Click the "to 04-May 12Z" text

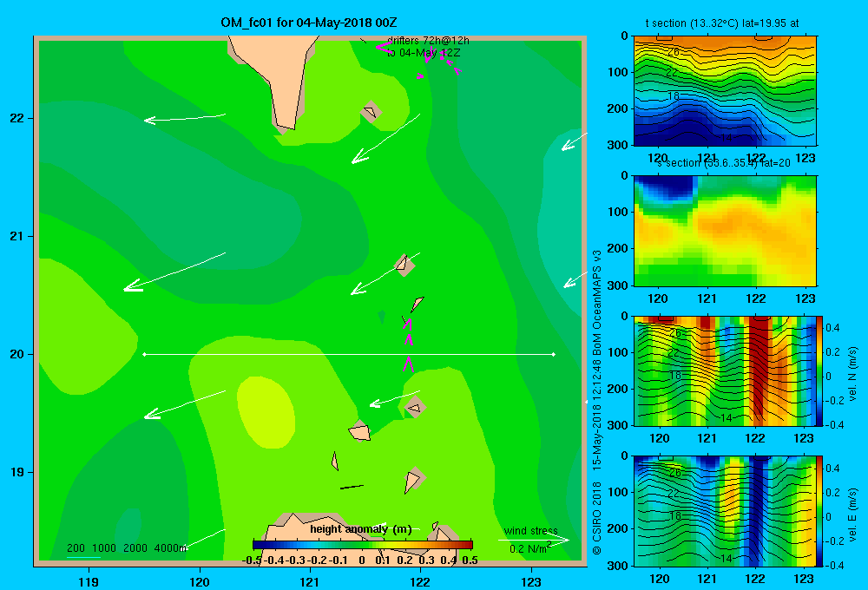[x=424, y=53]
